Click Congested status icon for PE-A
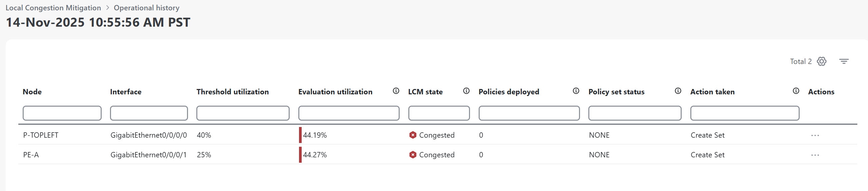 [x=413, y=155]
